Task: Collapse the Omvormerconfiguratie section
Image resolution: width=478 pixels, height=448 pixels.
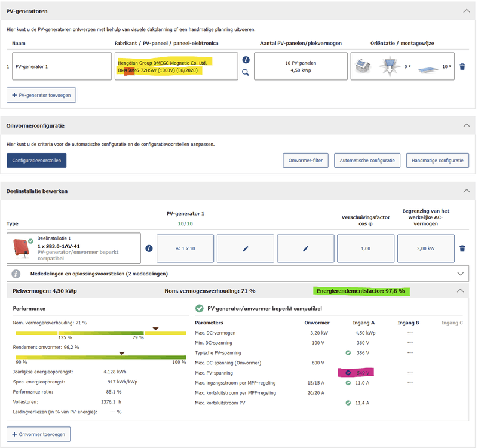Action: point(466,126)
